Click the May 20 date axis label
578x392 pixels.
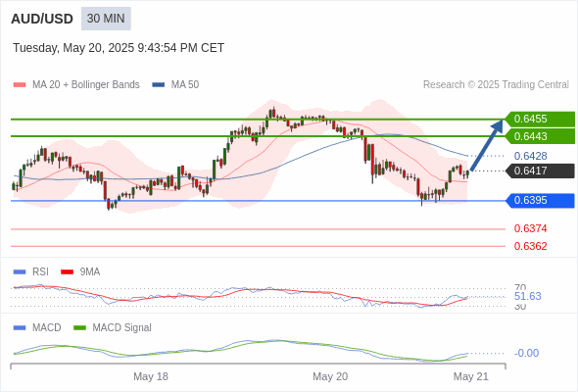[x=330, y=376]
